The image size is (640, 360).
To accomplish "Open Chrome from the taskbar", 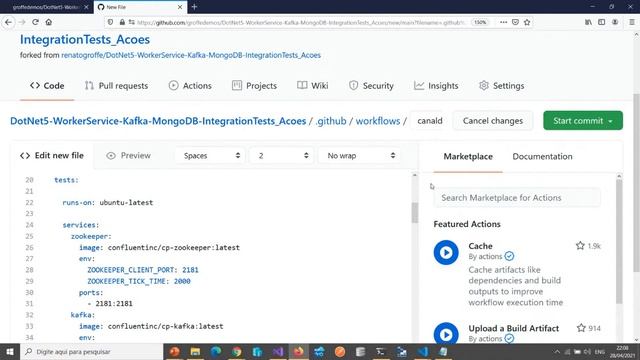I will (237, 351).
